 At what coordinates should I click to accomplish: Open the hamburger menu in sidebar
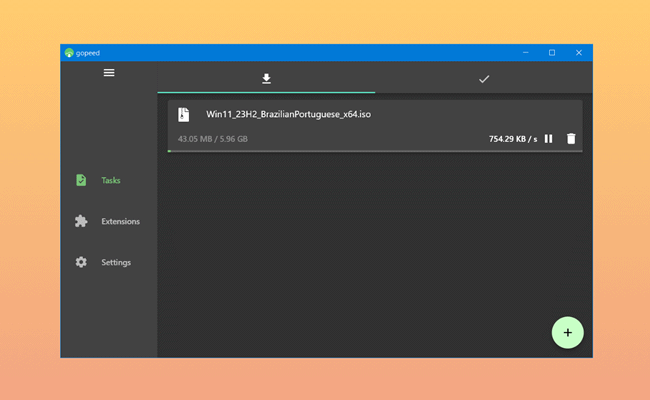pos(109,73)
